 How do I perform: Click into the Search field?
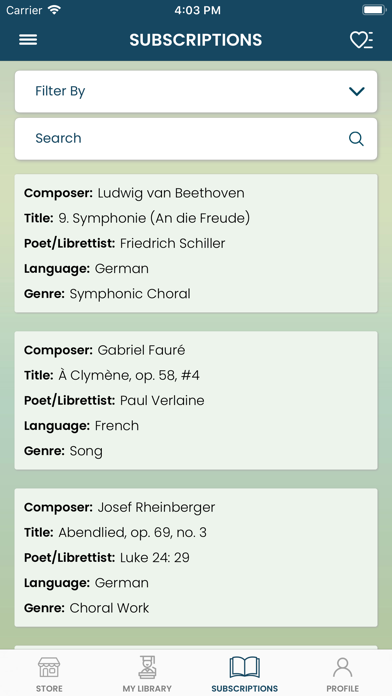click(196, 138)
